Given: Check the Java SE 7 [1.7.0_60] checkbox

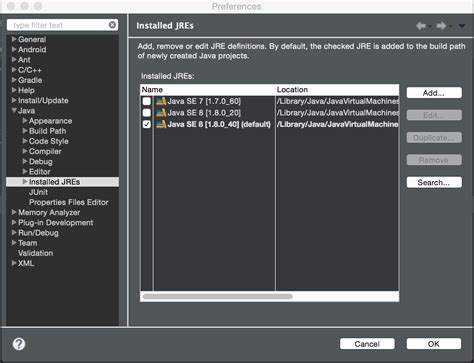Looking at the screenshot, I should pyautogui.click(x=147, y=101).
